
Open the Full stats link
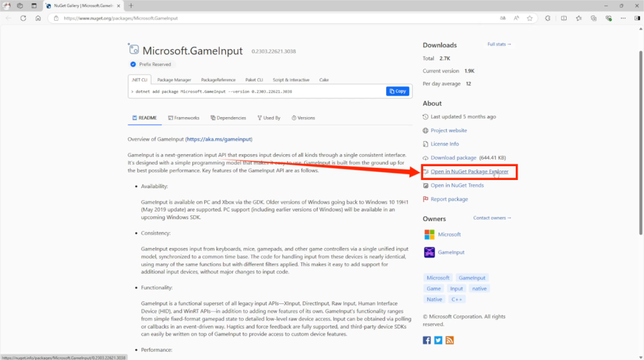click(x=499, y=45)
